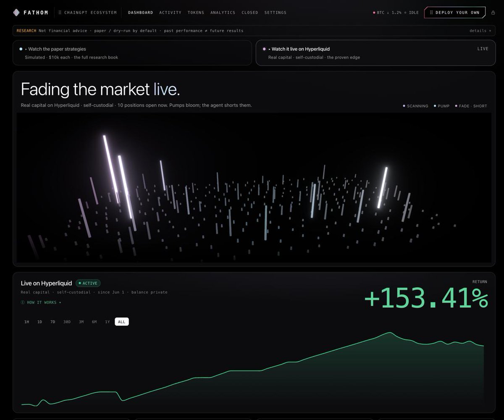The height and width of the screenshot is (420, 504).
Task: Open the Closed tab
Action: click(249, 13)
